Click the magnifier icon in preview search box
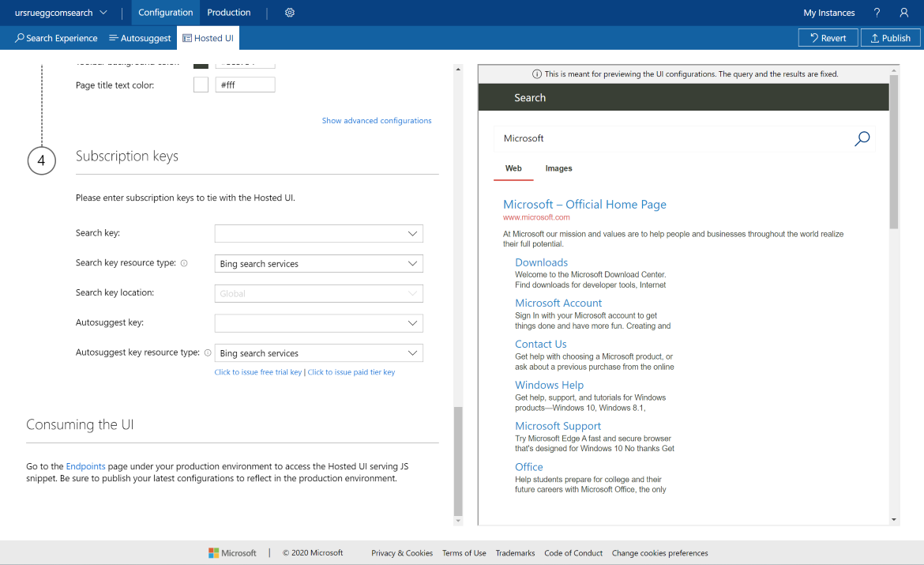 tap(862, 138)
